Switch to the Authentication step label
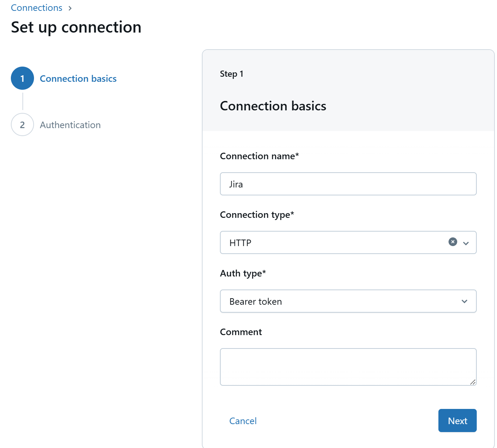The image size is (497, 448). 70,125
